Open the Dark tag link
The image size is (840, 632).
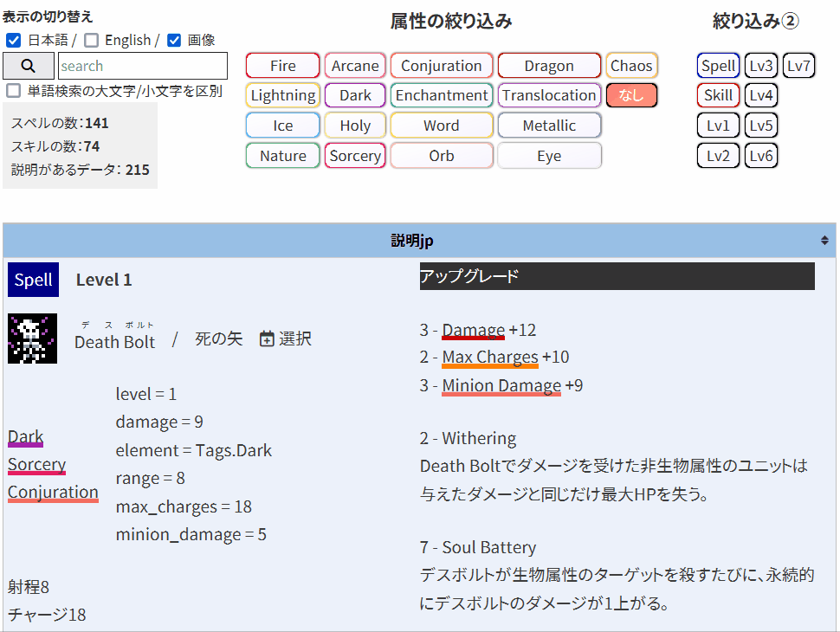[25, 436]
